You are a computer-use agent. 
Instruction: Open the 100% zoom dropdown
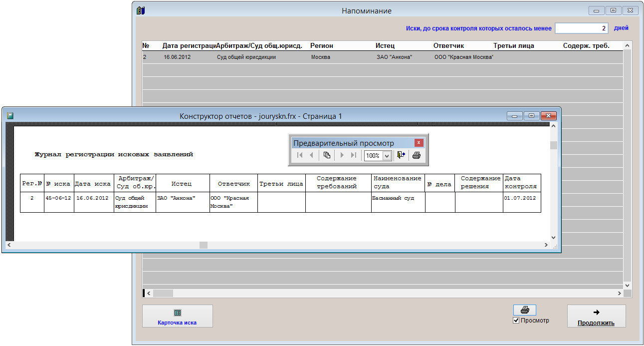[x=386, y=156]
